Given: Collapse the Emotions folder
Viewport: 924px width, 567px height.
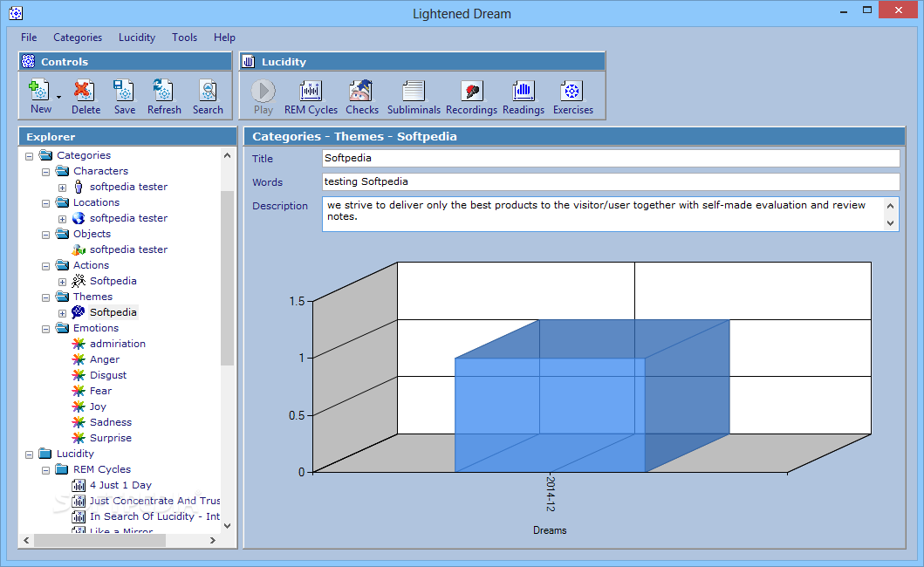Looking at the screenshot, I should pos(45,329).
